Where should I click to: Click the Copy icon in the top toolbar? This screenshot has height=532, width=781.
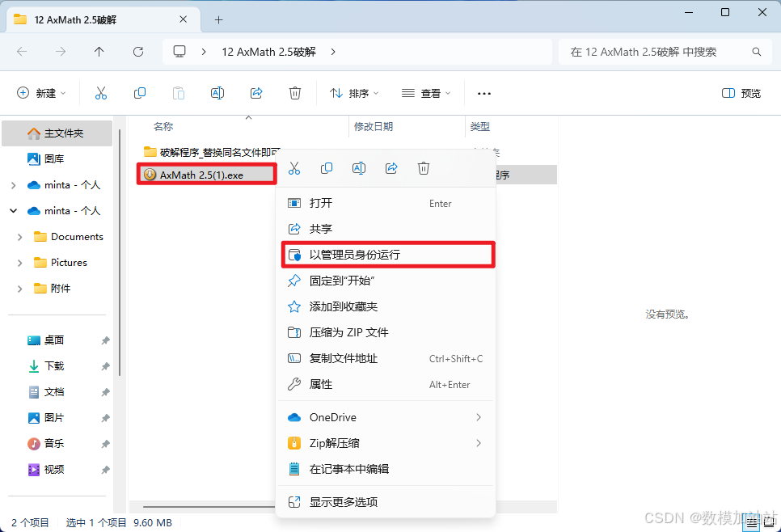pos(140,93)
